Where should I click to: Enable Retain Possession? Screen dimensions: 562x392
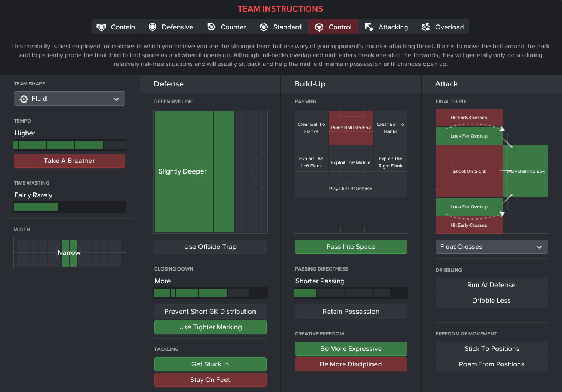point(351,312)
